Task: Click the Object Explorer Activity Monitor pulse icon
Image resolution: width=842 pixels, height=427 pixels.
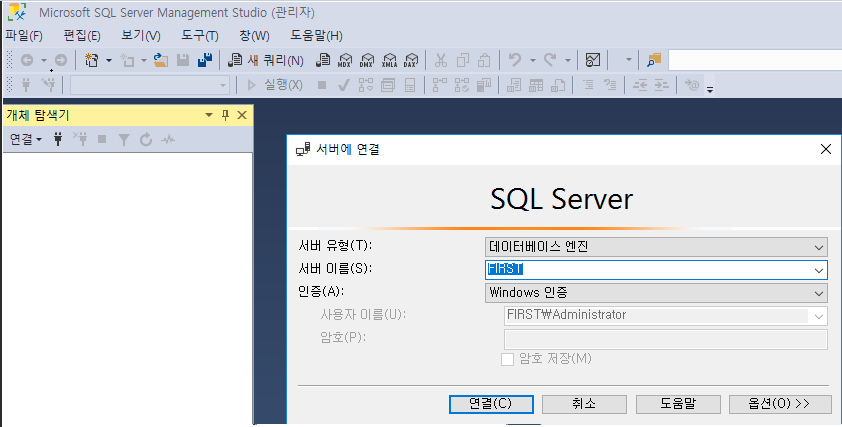Action: click(x=168, y=140)
